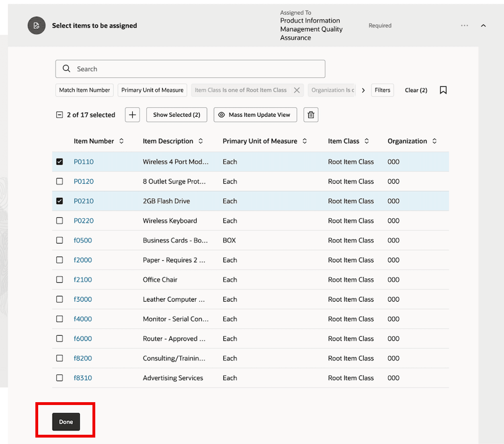Uncheck the P0110 row checkbox

(59, 162)
